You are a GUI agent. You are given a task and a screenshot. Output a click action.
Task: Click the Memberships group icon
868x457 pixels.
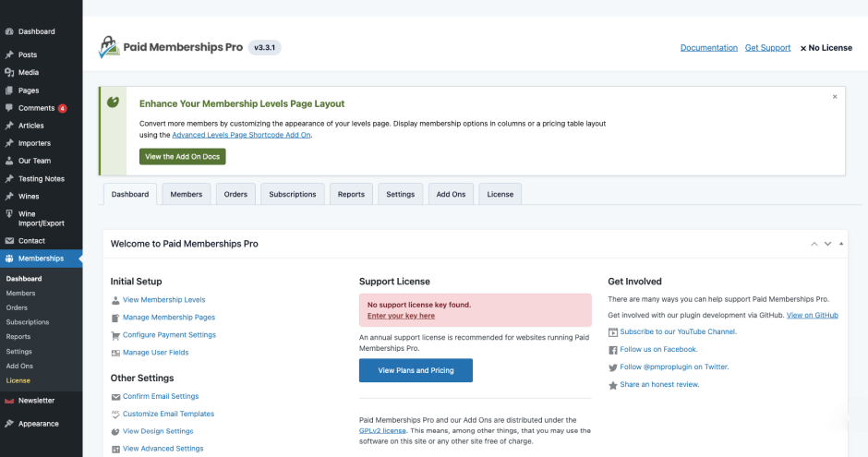tap(9, 259)
